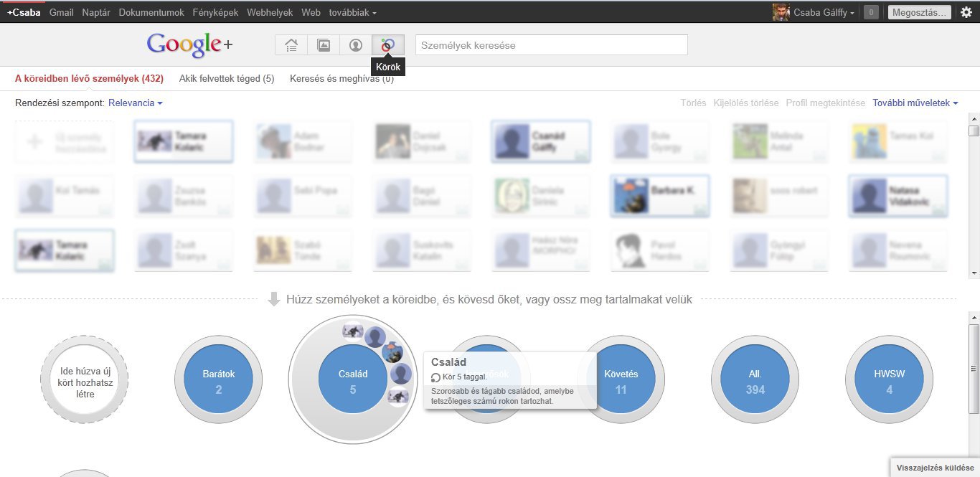Click Csanád Gálffy's profile picture
This screenshot has width=980, height=477.
coord(511,141)
